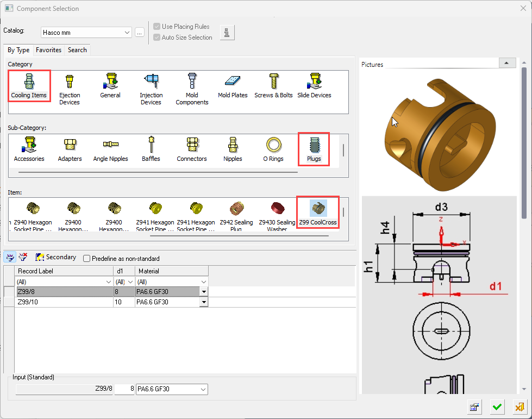
Task: Toggle the Auto Size Selection checkbox
Action: (x=157, y=37)
